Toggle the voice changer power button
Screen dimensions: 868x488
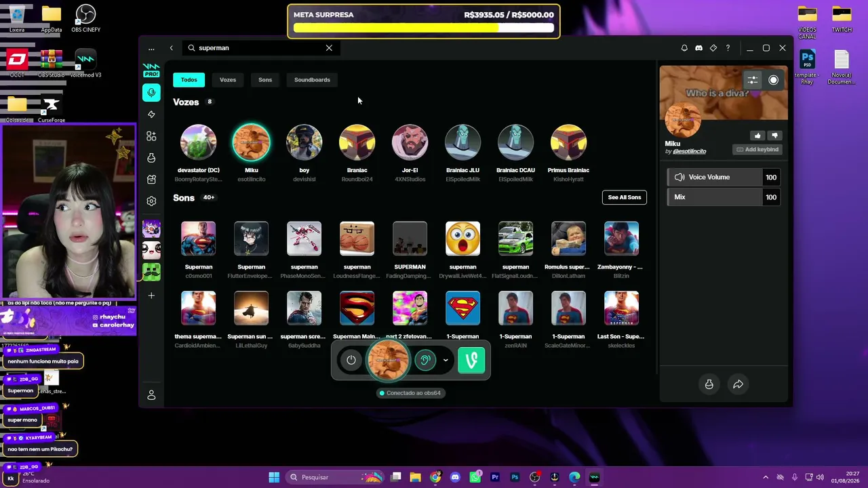pos(351,360)
